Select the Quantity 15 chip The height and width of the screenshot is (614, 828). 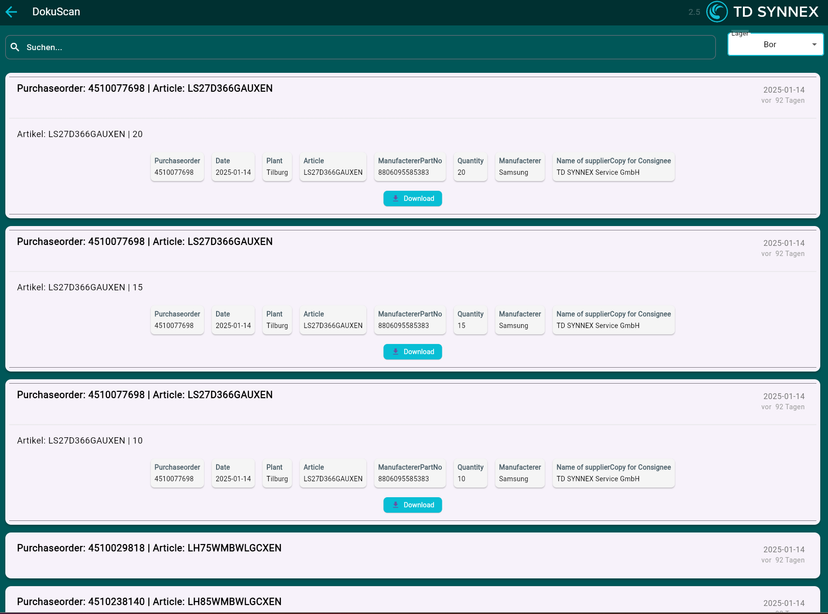coord(470,319)
